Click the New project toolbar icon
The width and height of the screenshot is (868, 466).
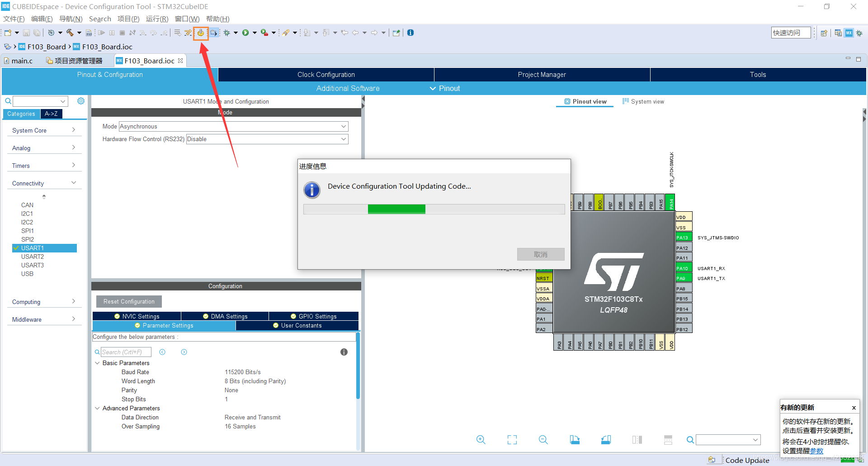[8, 33]
